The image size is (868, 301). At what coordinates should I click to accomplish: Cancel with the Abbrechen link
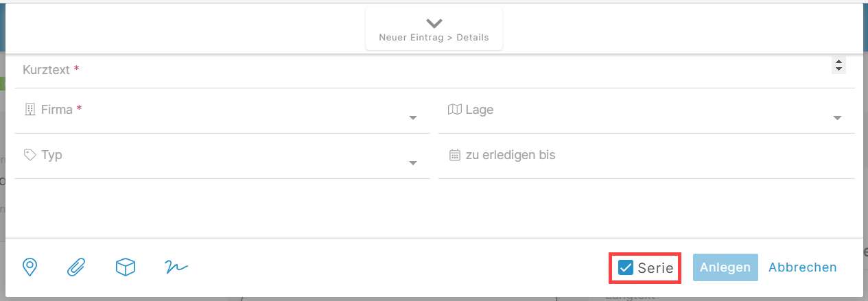point(803,267)
